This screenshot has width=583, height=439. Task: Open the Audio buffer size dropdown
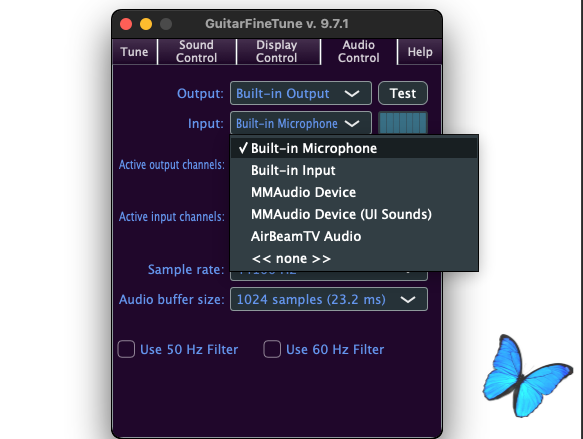[329, 299]
